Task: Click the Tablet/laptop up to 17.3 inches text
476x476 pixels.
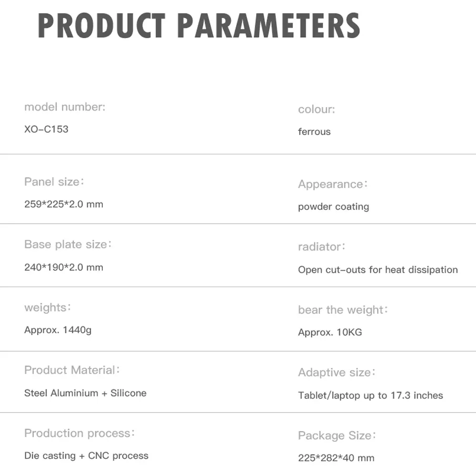Action: point(370,395)
